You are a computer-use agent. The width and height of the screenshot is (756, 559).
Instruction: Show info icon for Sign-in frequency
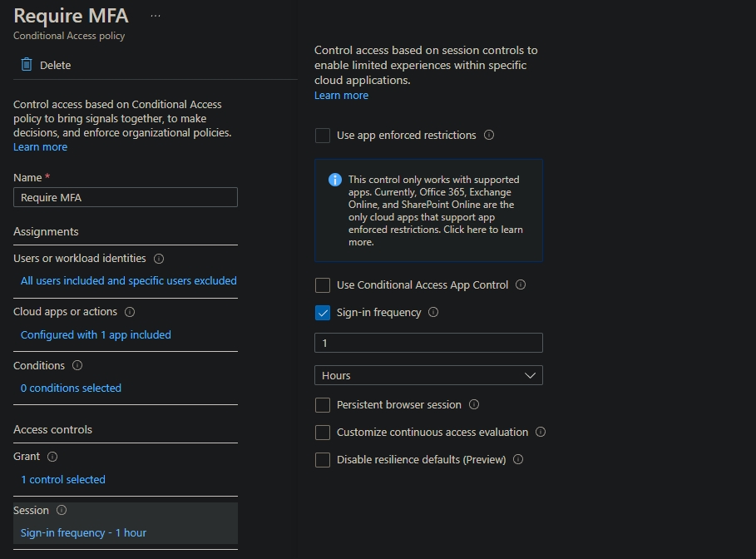pyautogui.click(x=433, y=312)
